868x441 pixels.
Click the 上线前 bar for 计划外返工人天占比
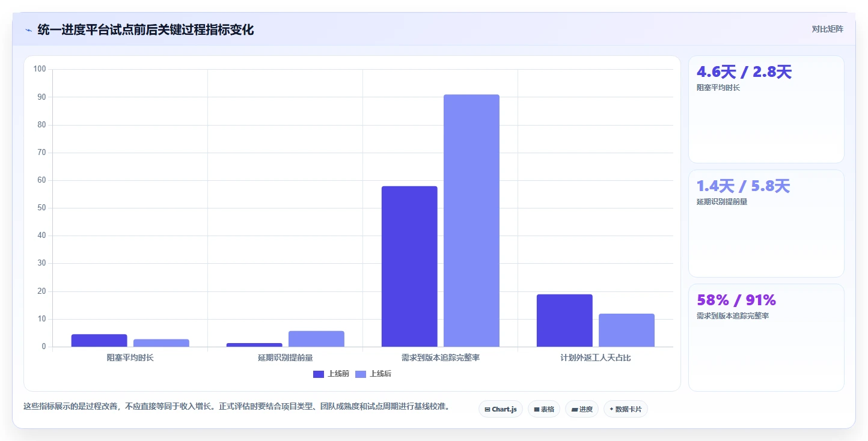pyautogui.click(x=564, y=320)
